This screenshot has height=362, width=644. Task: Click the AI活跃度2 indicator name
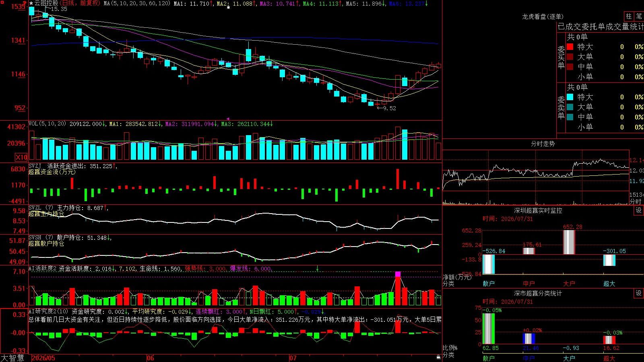point(43,269)
